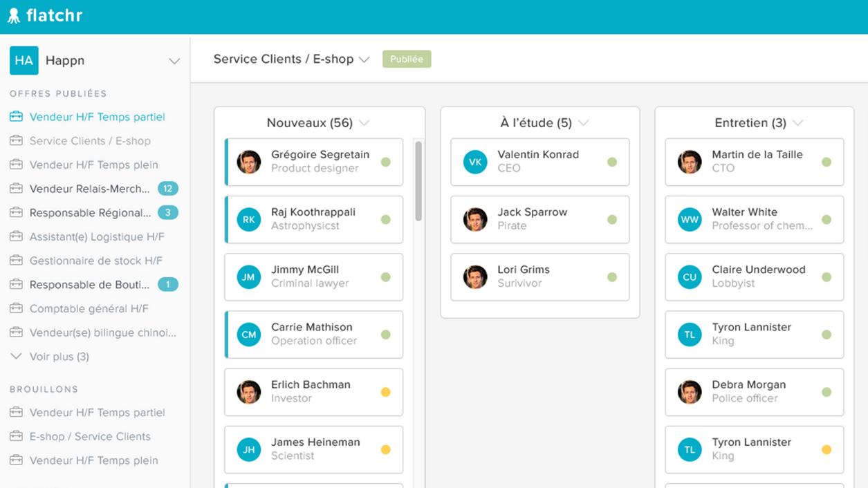Click the RK avatar for Raj Koothrappali
This screenshot has height=488, width=868.
click(x=249, y=220)
